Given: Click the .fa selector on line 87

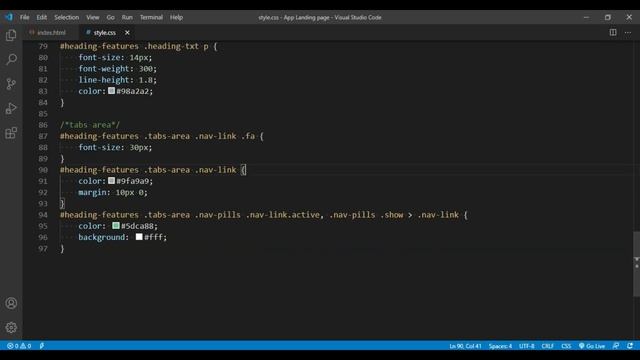Looking at the screenshot, I should 248,136.
